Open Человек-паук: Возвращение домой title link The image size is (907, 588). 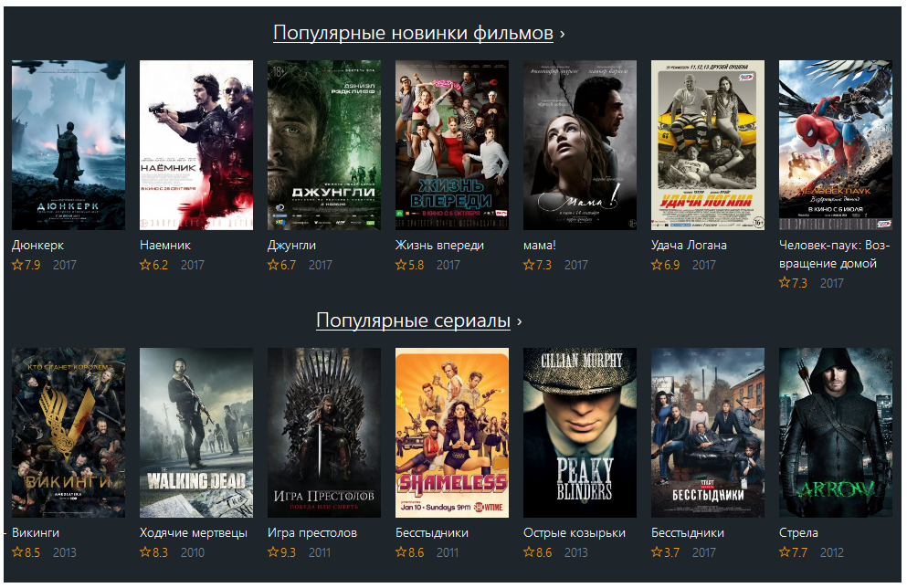coord(834,255)
